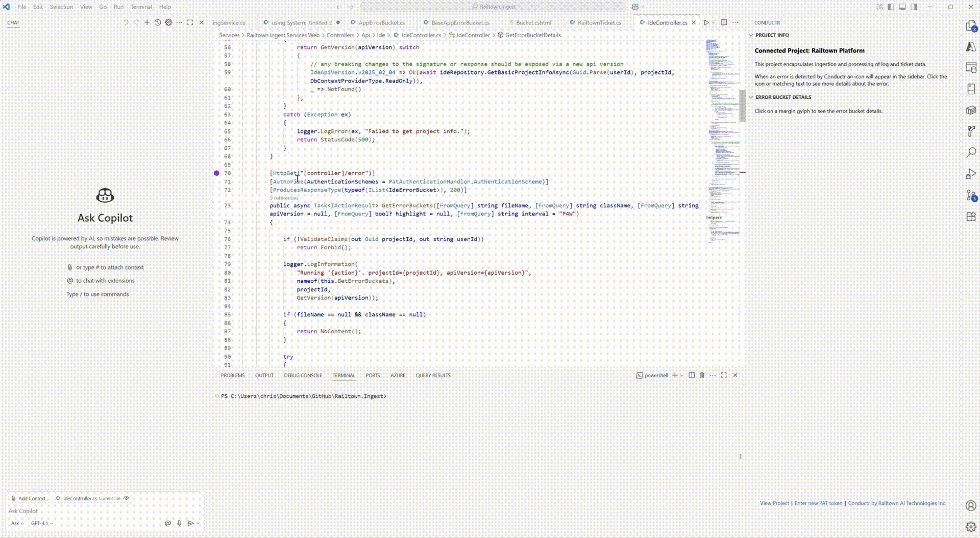
Task: Open the GPT-4.1 model picker
Action: pos(42,524)
